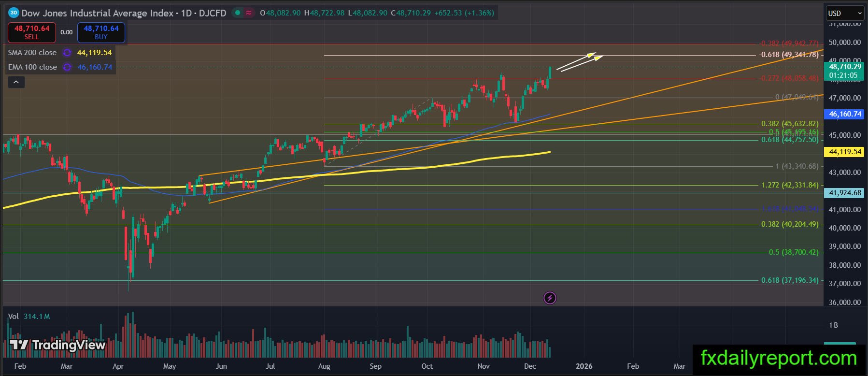Click the +652.53 (+1.36%) change value
868x376 pixels.
(x=464, y=13)
